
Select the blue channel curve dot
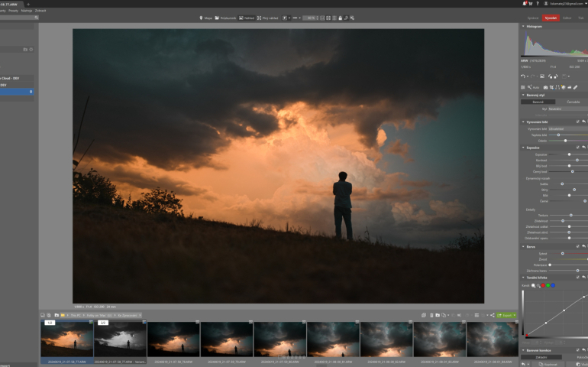tap(553, 285)
